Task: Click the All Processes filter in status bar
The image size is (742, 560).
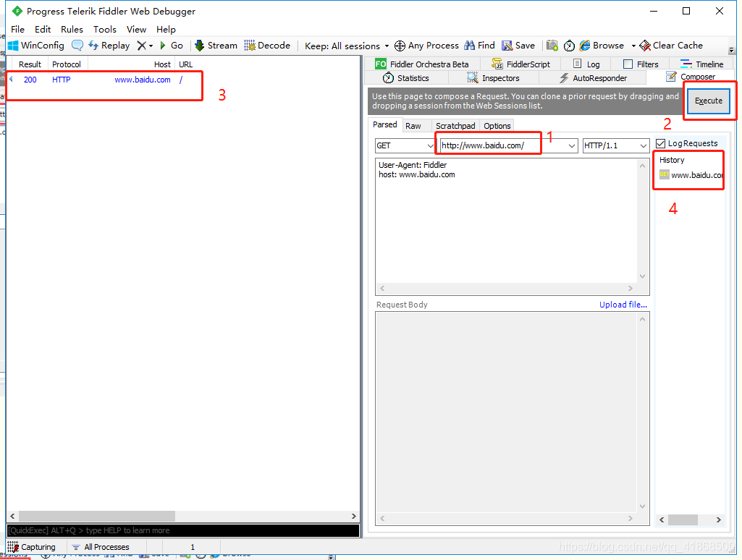Action: click(101, 547)
